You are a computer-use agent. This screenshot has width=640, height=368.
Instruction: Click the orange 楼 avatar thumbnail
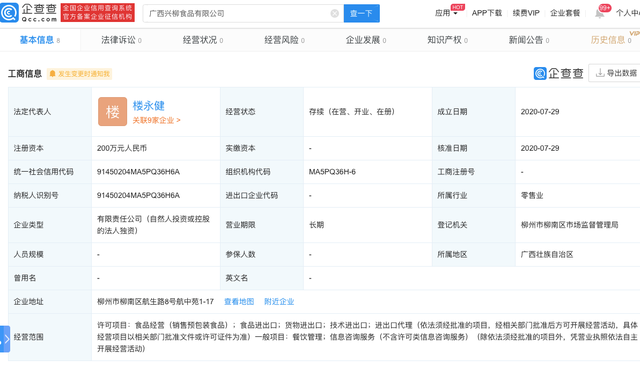click(x=112, y=111)
